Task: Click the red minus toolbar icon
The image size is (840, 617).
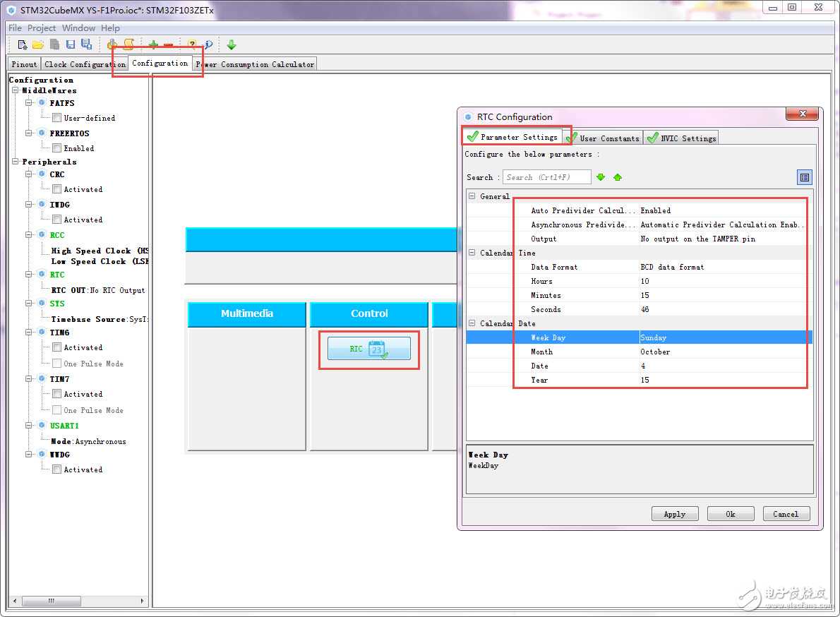Action: click(x=168, y=45)
